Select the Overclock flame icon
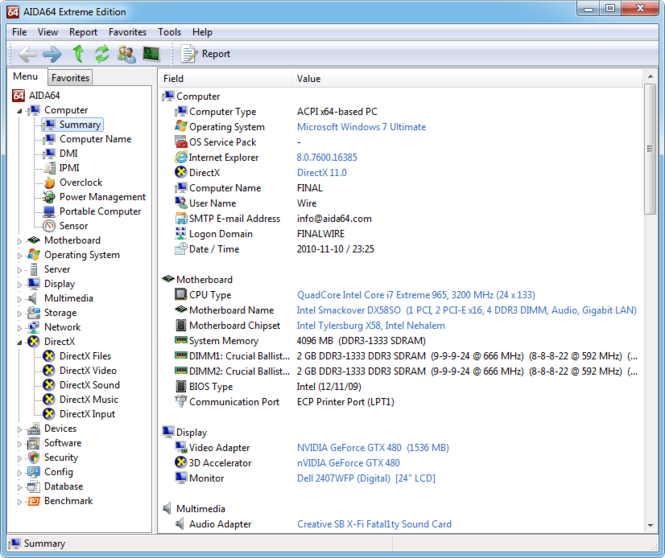Screen dimensions: 665x558 (x=50, y=182)
